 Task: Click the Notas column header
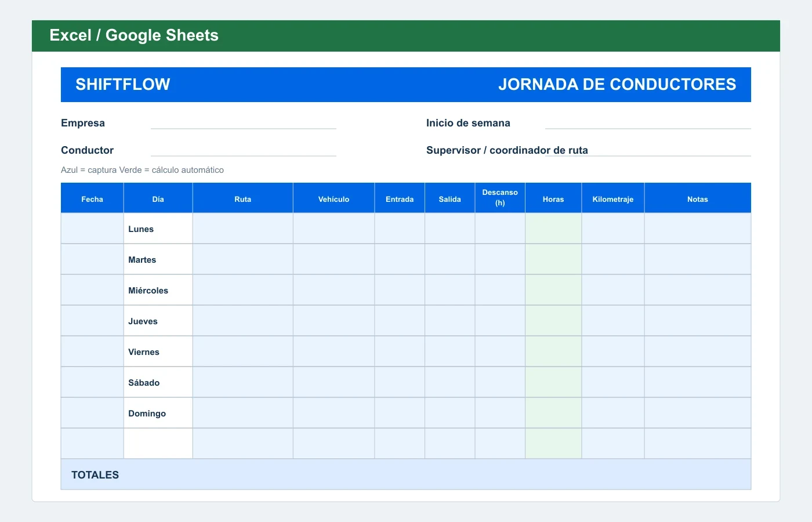tap(698, 198)
